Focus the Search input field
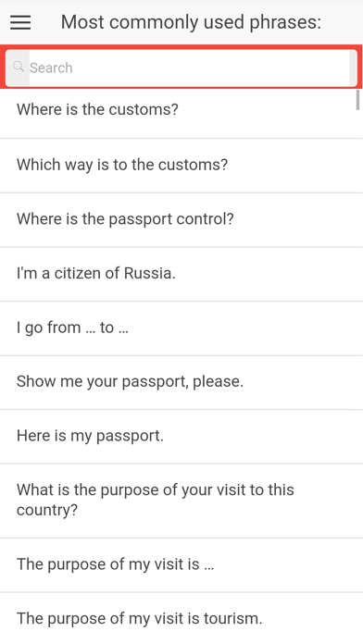Viewport: 363px width, 644px height. (x=181, y=68)
